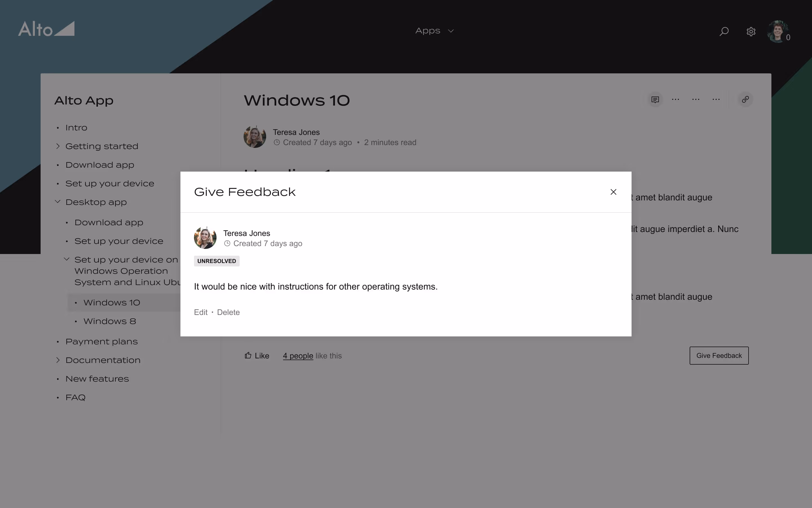Click the Alto logo
This screenshot has height=508, width=812.
pos(46,29)
